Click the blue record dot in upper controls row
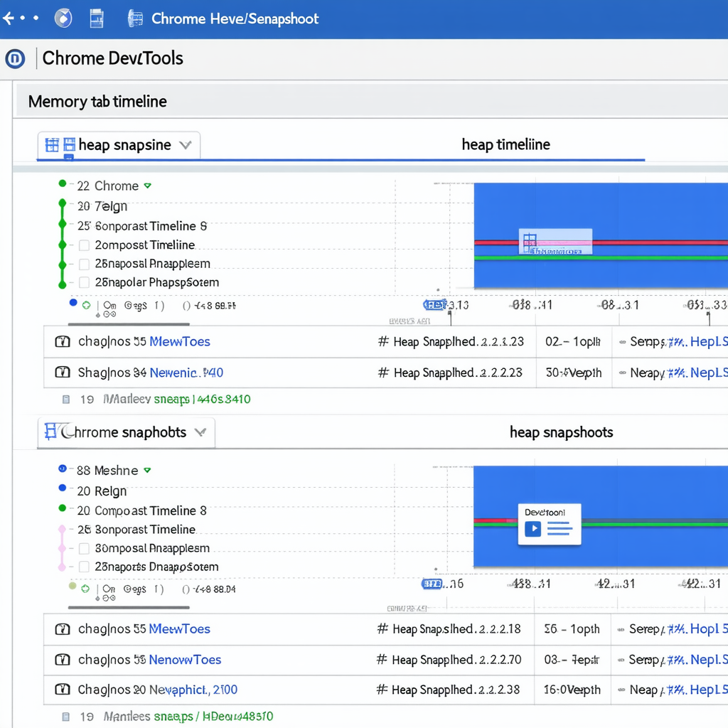Image resolution: width=728 pixels, height=728 pixels. (x=73, y=303)
